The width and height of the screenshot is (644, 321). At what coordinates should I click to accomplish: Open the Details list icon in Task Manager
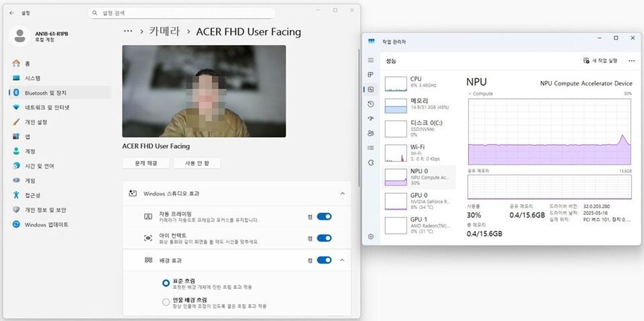371,148
